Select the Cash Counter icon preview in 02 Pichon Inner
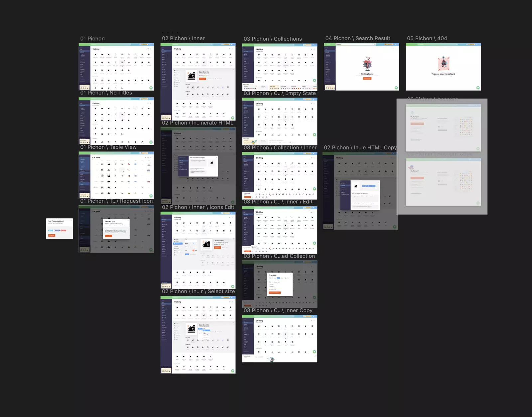532x417 pixels. click(x=192, y=76)
